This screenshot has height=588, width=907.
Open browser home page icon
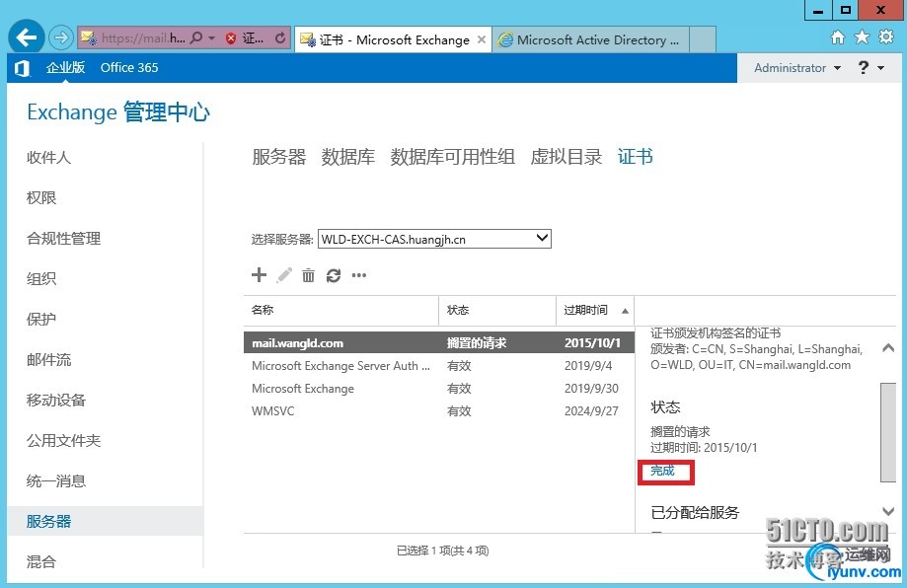point(838,37)
